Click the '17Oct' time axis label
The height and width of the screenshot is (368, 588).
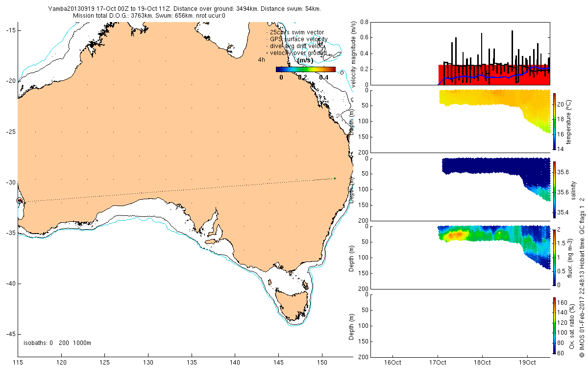[438, 363]
